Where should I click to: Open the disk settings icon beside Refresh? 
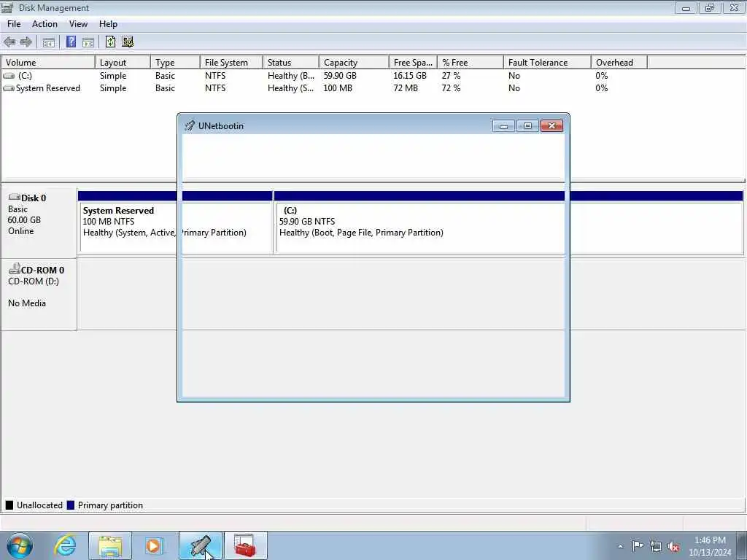coord(127,42)
